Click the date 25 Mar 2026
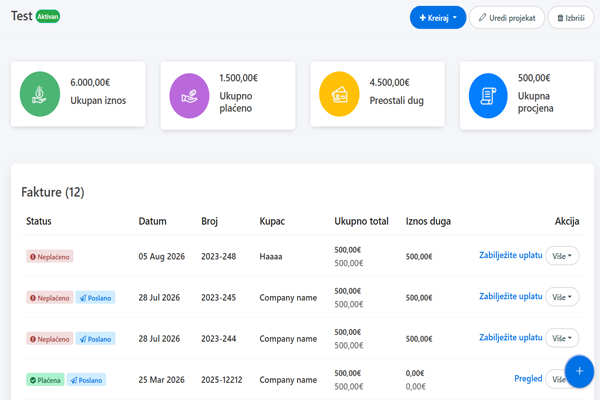This screenshot has height=400, width=600. pyautogui.click(x=161, y=380)
